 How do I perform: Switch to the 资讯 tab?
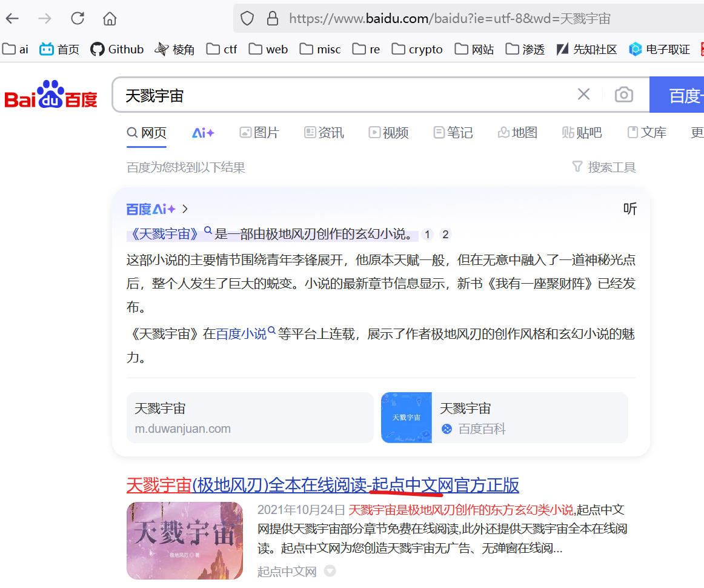(324, 133)
